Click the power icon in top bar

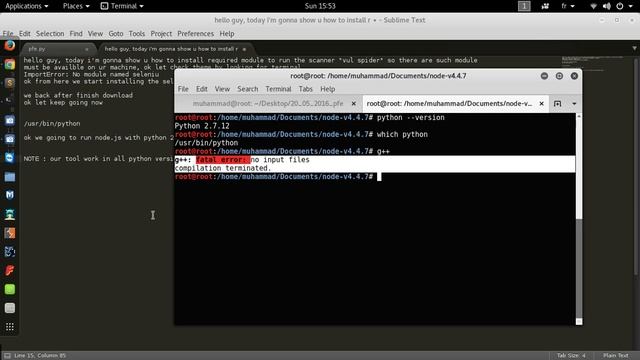(x=620, y=6)
